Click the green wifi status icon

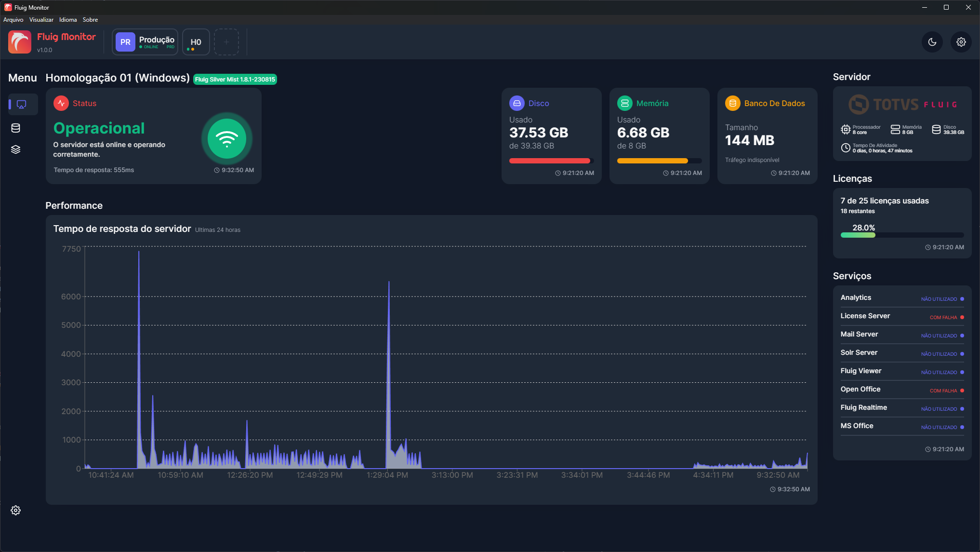pyautogui.click(x=226, y=139)
